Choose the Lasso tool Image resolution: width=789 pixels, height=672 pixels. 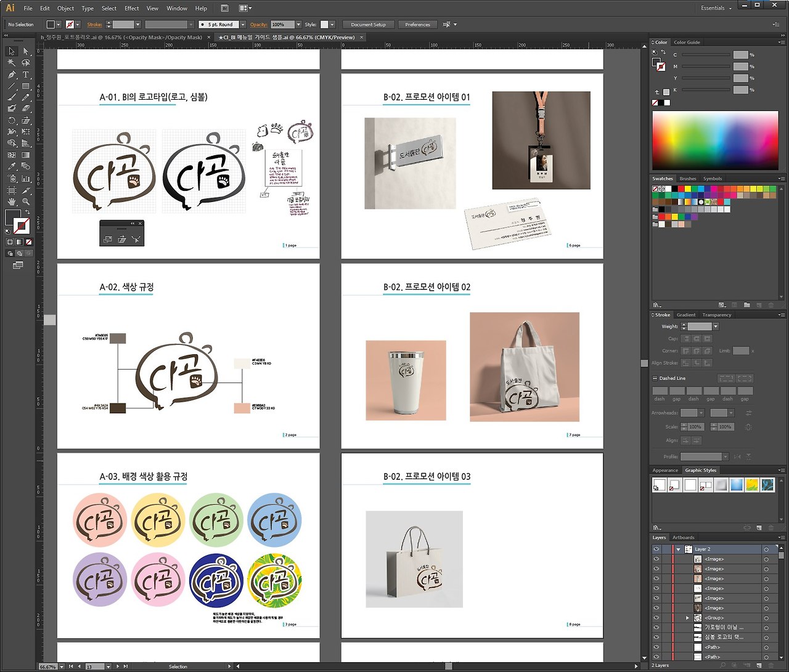[x=26, y=63]
